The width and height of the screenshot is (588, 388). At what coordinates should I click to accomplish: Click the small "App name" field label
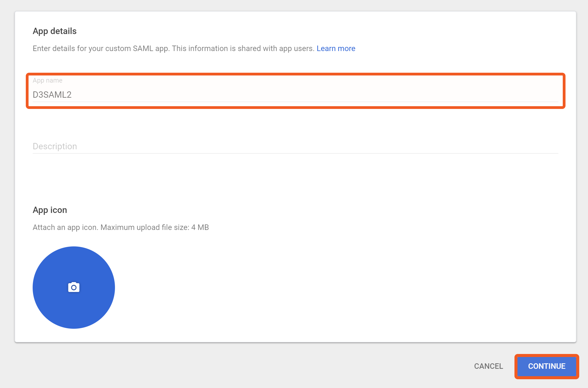pyautogui.click(x=47, y=80)
